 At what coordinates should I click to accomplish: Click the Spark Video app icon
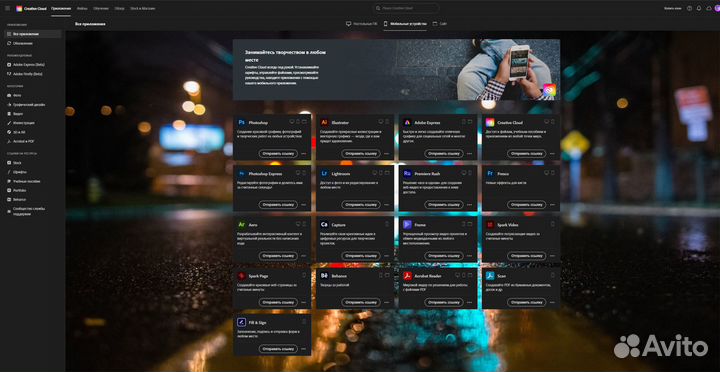point(490,225)
